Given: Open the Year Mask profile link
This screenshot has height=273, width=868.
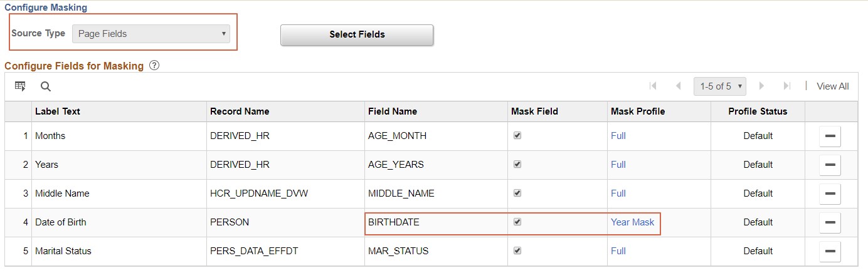Looking at the screenshot, I should point(632,222).
